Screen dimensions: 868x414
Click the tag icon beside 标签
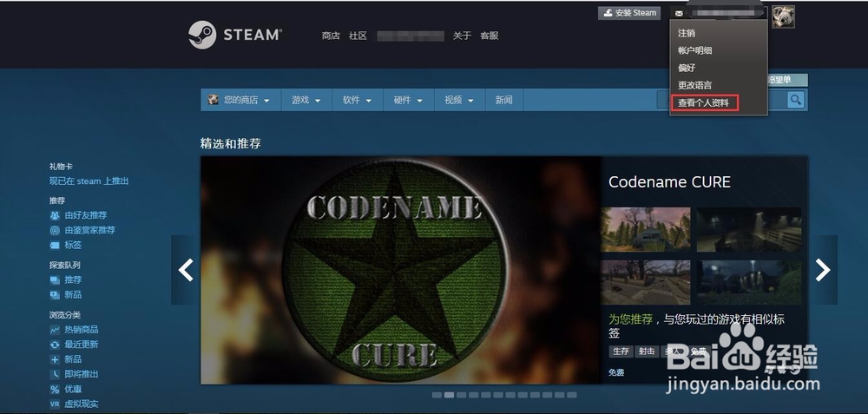[55, 246]
